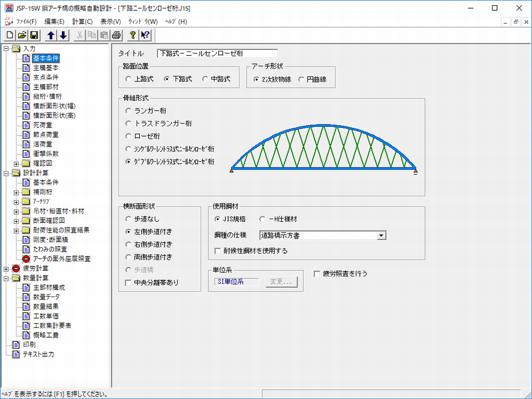The width and height of the screenshot is (532, 399).
Task: Enable the 耐候性鋼材を使用する checkbox
Action: [218, 251]
